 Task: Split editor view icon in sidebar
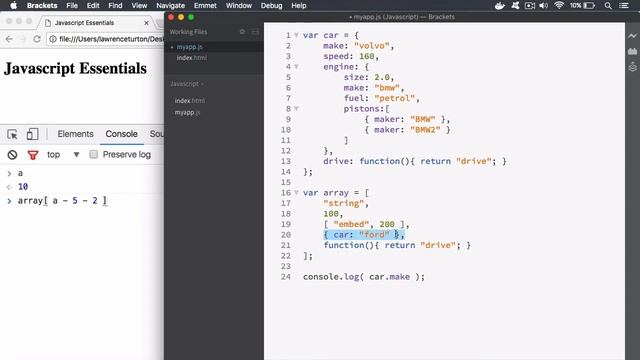255,31
